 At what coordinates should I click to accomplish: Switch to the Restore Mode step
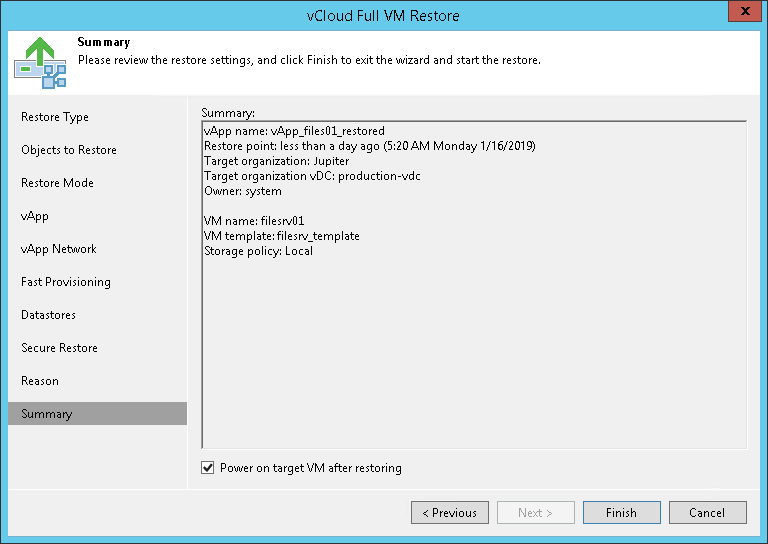[57, 183]
